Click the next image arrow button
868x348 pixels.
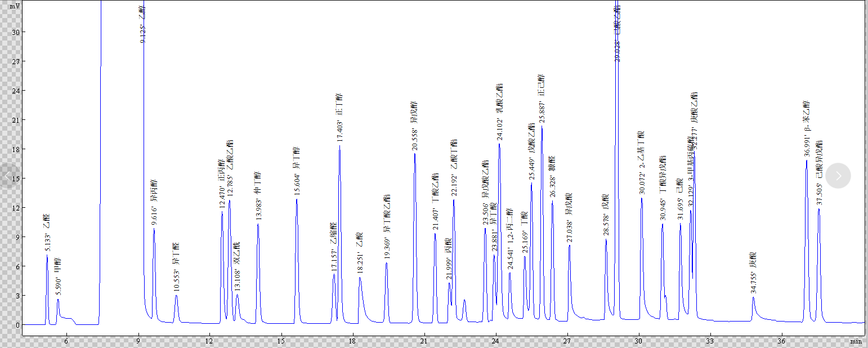click(838, 176)
